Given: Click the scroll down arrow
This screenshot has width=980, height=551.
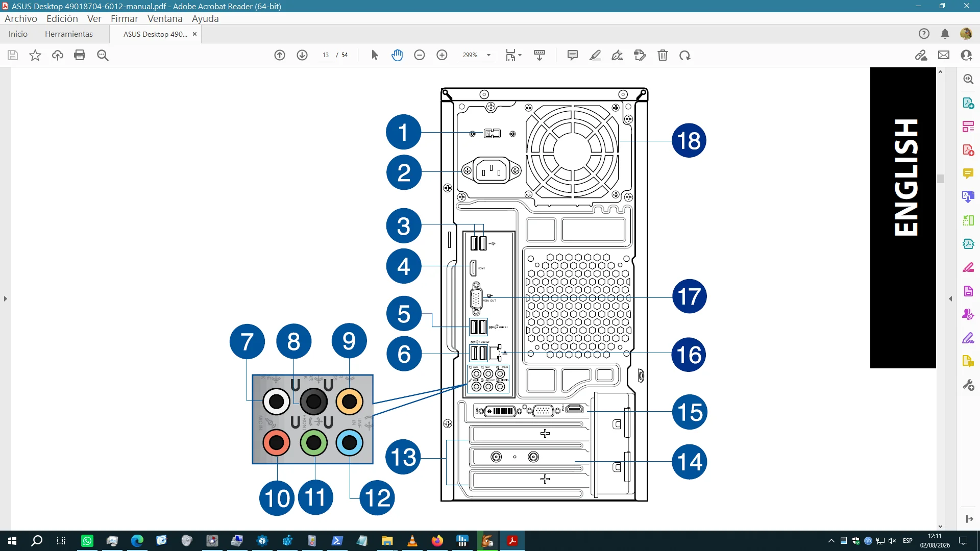Looking at the screenshot, I should click(940, 527).
